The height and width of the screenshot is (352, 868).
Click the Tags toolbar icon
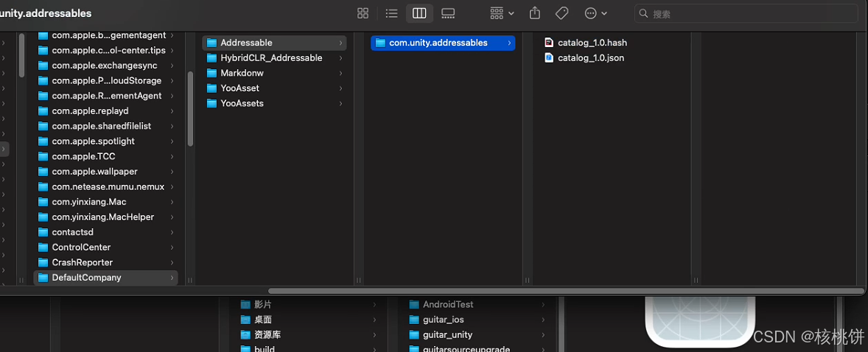[562, 13]
